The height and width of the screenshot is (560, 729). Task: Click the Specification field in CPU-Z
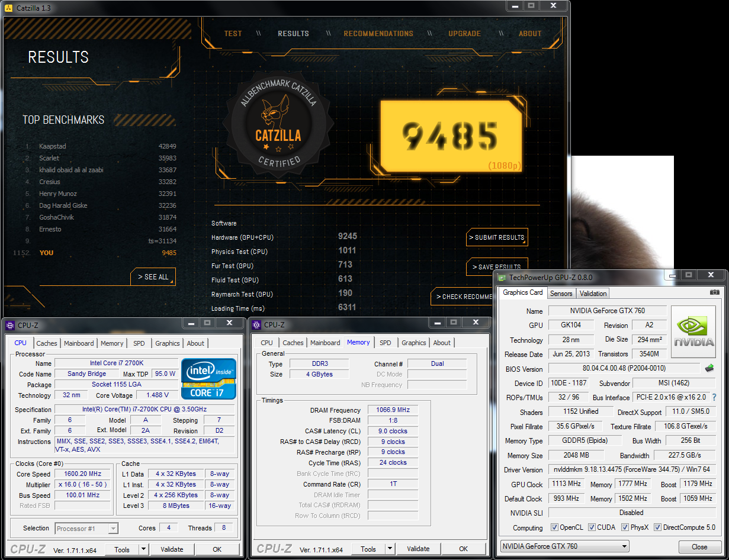click(145, 410)
